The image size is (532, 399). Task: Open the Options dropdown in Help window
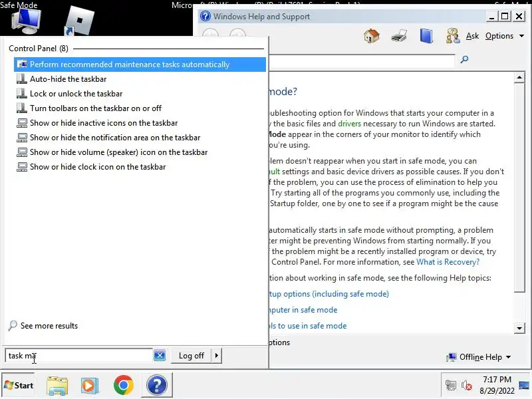(505, 36)
